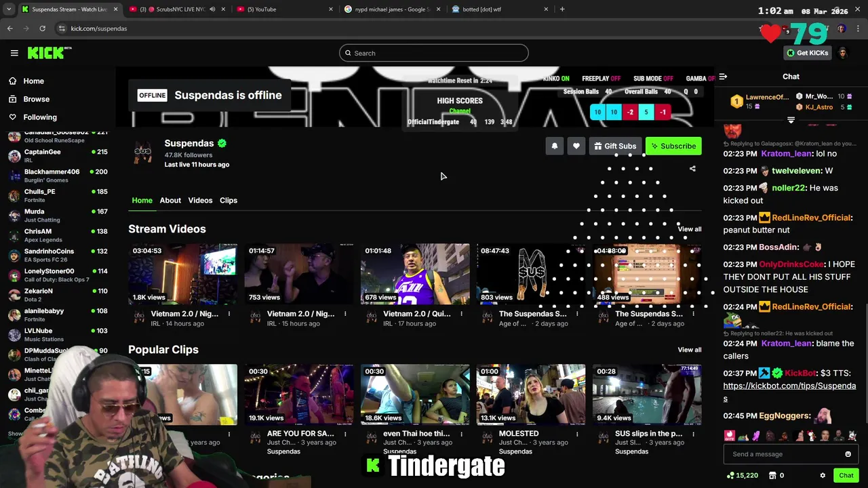The height and width of the screenshot is (488, 868).
Task: Open options for ARE YOU FOR SA clip
Action: click(345, 434)
